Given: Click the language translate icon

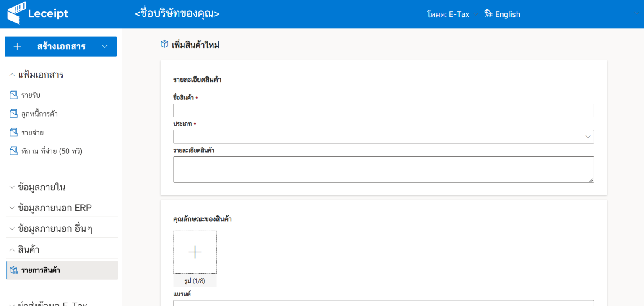Looking at the screenshot, I should point(488,14).
